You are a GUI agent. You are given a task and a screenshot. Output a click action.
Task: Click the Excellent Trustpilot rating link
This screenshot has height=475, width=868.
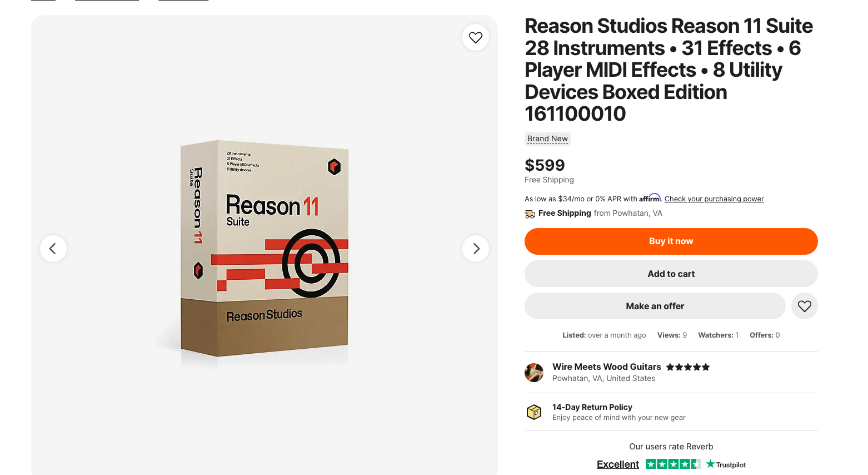[617, 464]
